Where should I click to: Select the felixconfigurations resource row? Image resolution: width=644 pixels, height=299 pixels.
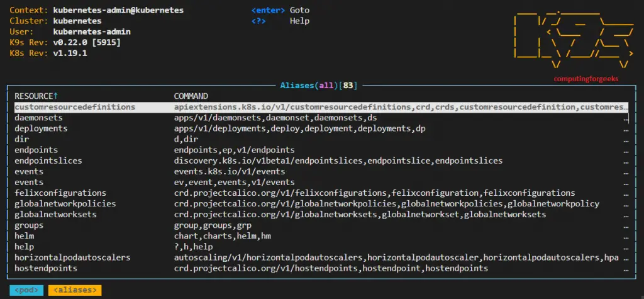pos(321,193)
